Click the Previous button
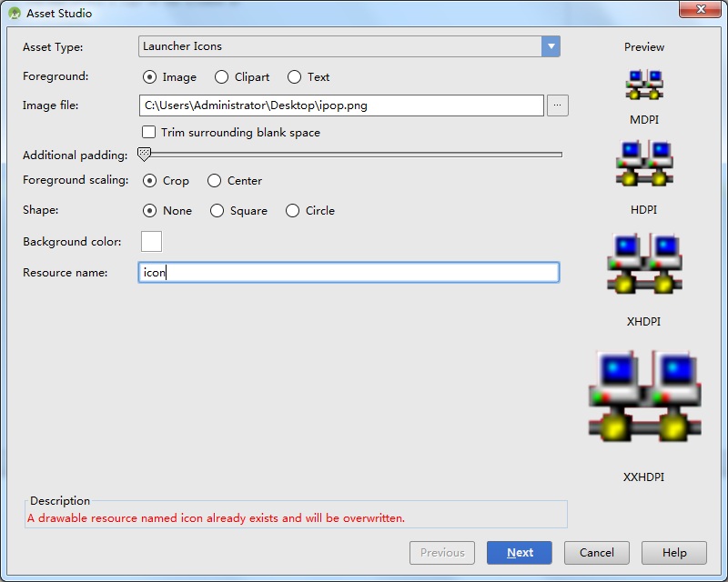The width and height of the screenshot is (728, 582). 442,553
